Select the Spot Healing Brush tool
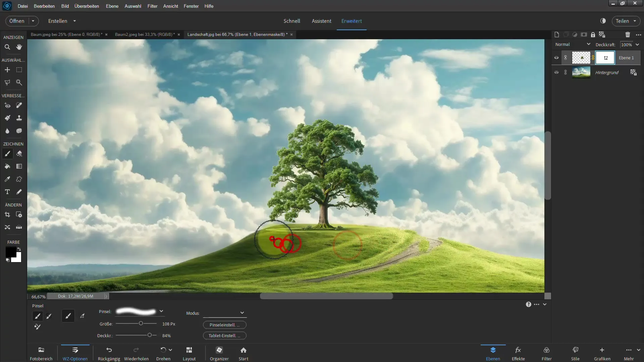Image resolution: width=644 pixels, height=362 pixels. coord(19,105)
